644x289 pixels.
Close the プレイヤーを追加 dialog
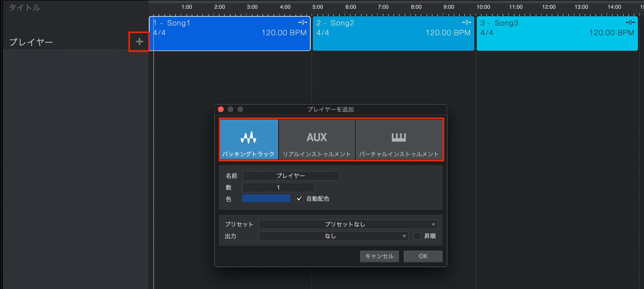coord(221,109)
